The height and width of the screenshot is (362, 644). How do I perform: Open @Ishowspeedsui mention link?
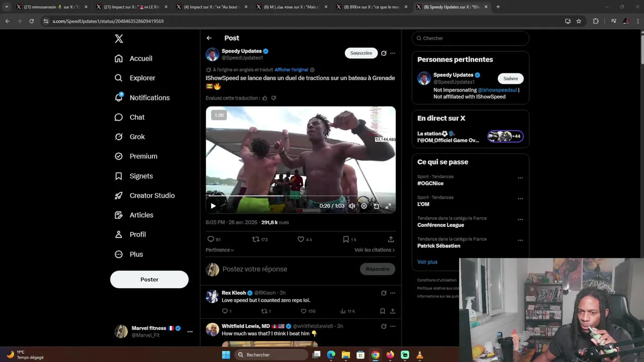tap(497, 90)
